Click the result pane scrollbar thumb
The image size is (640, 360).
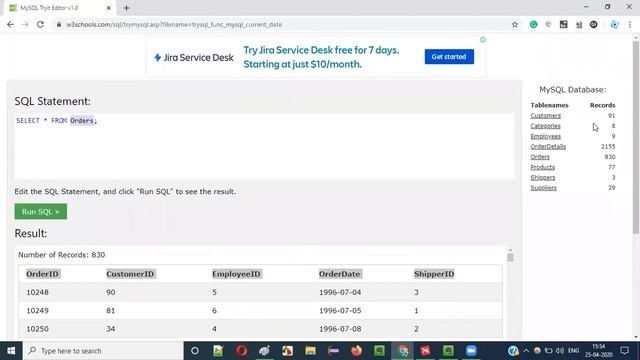[510, 258]
